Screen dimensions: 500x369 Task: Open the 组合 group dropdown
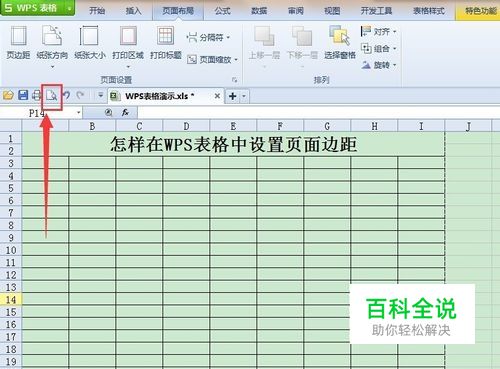pos(379,49)
